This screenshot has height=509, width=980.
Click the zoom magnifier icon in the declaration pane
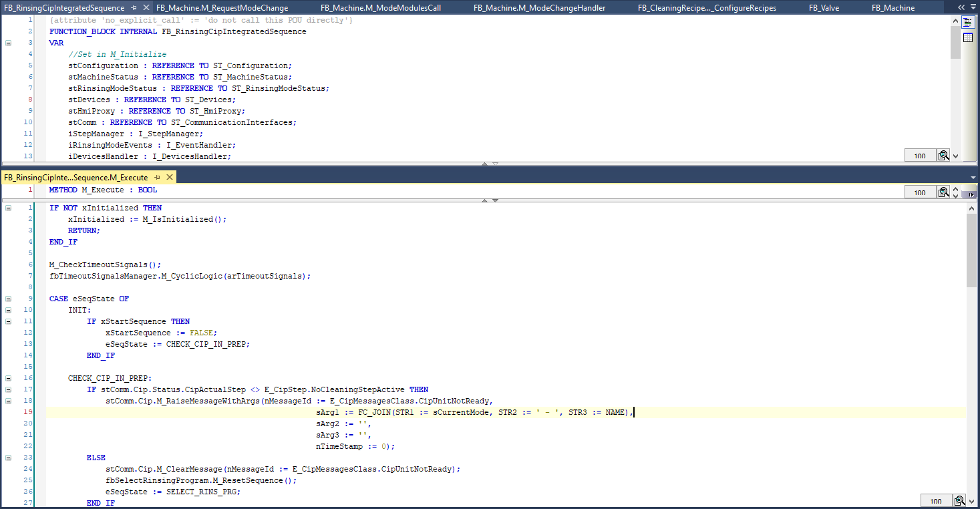(943, 156)
